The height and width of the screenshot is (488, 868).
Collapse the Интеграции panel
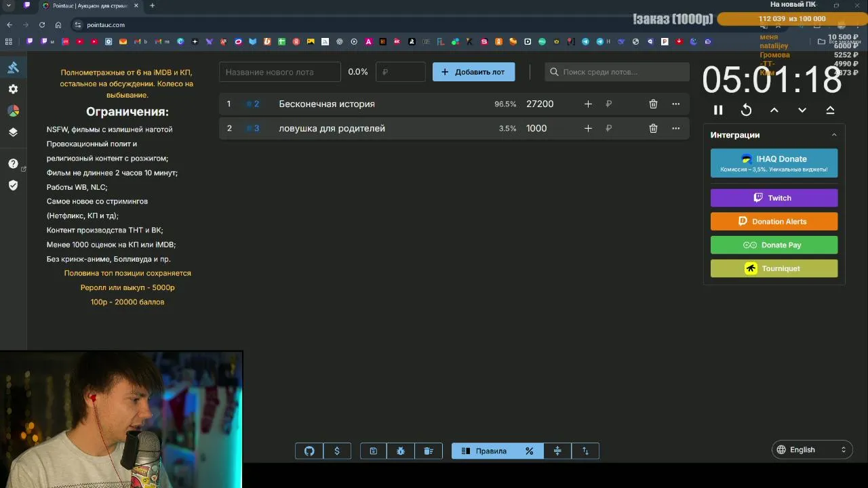pos(834,135)
